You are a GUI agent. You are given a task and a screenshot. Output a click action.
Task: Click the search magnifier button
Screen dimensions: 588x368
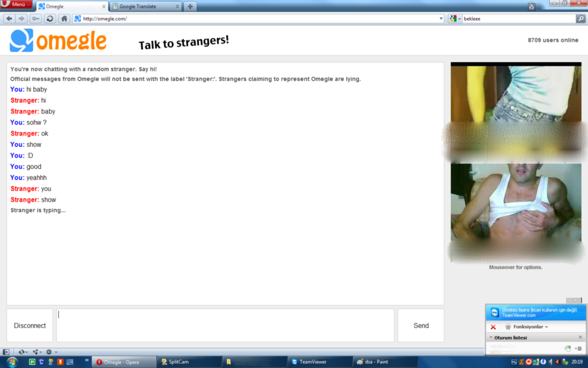581,18
